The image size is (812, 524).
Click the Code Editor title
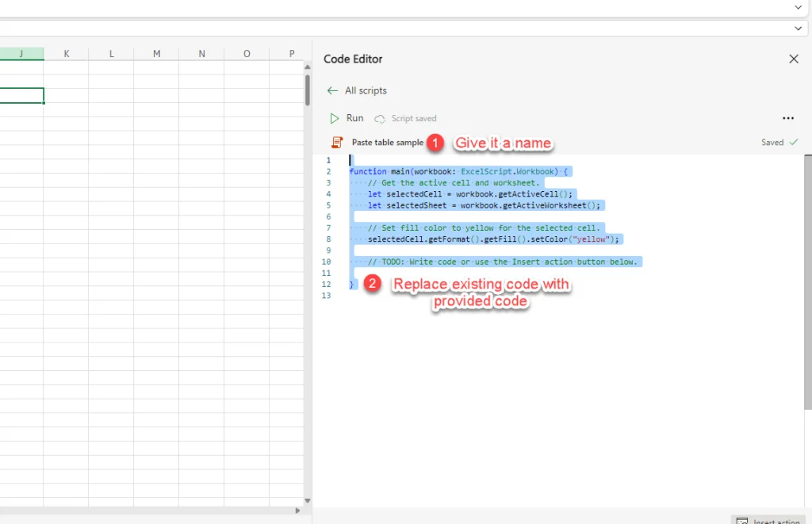pos(353,59)
